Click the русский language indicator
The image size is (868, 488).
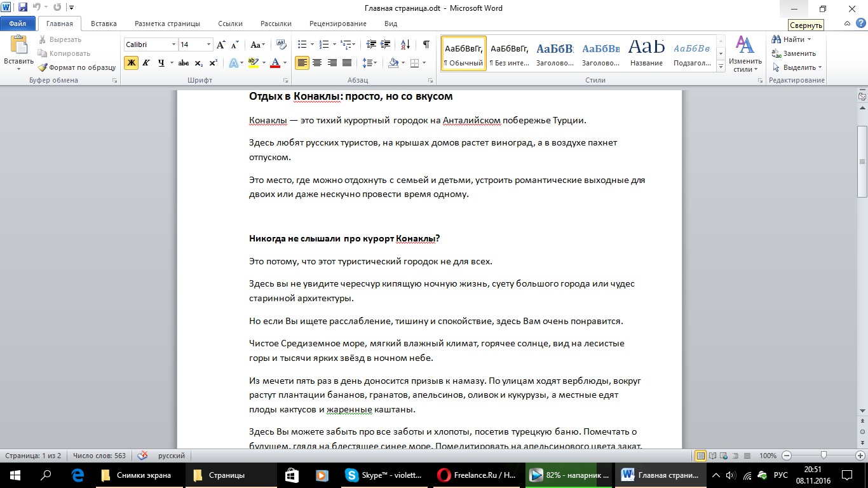(172, 456)
